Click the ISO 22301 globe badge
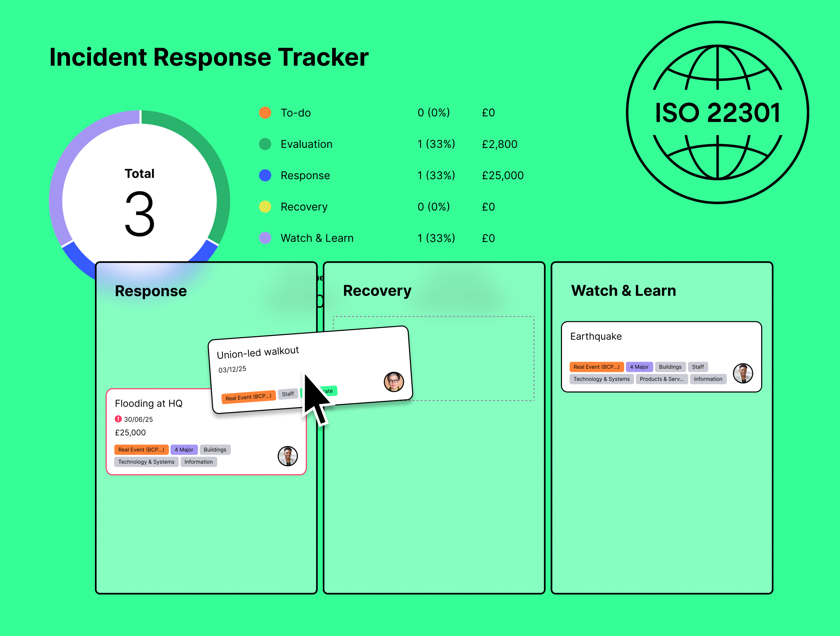This screenshot has height=636, width=840. pyautogui.click(x=717, y=112)
